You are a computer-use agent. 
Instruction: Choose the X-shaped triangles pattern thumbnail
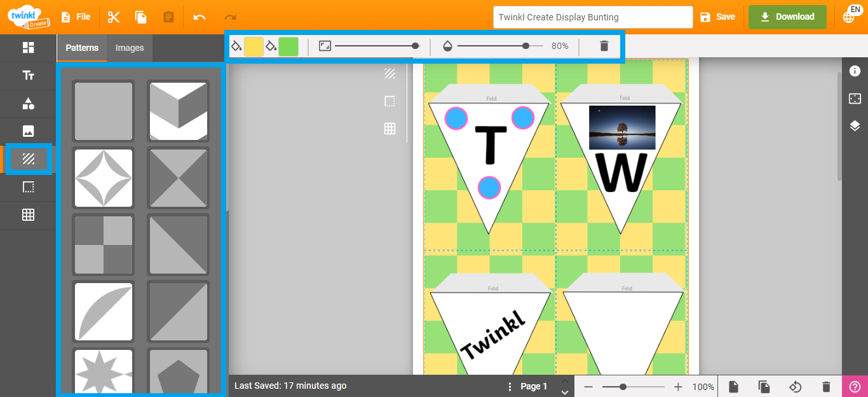pos(178,178)
